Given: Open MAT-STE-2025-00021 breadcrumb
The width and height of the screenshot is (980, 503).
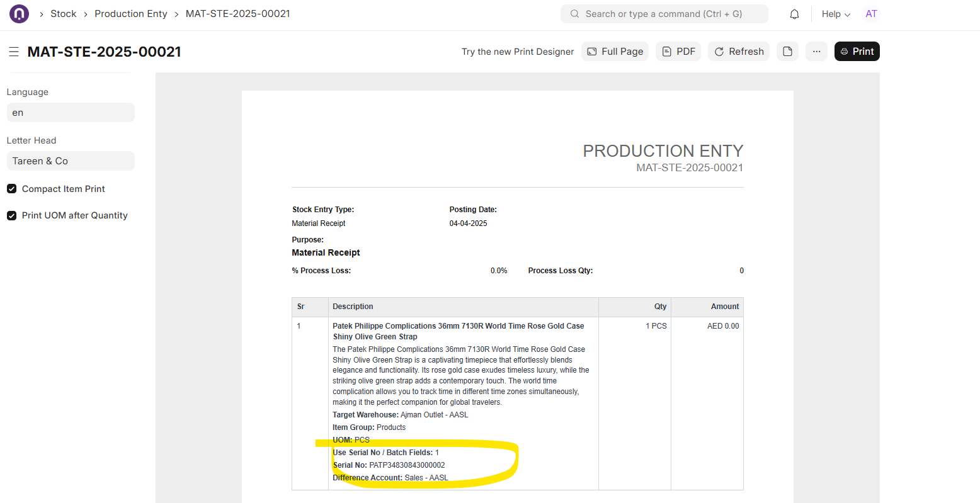Looking at the screenshot, I should pos(238,14).
